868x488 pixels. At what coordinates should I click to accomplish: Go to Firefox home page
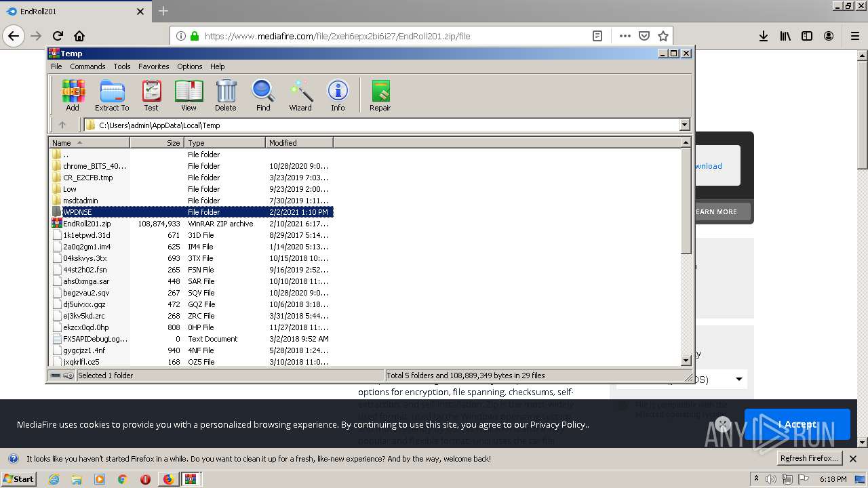click(x=79, y=36)
